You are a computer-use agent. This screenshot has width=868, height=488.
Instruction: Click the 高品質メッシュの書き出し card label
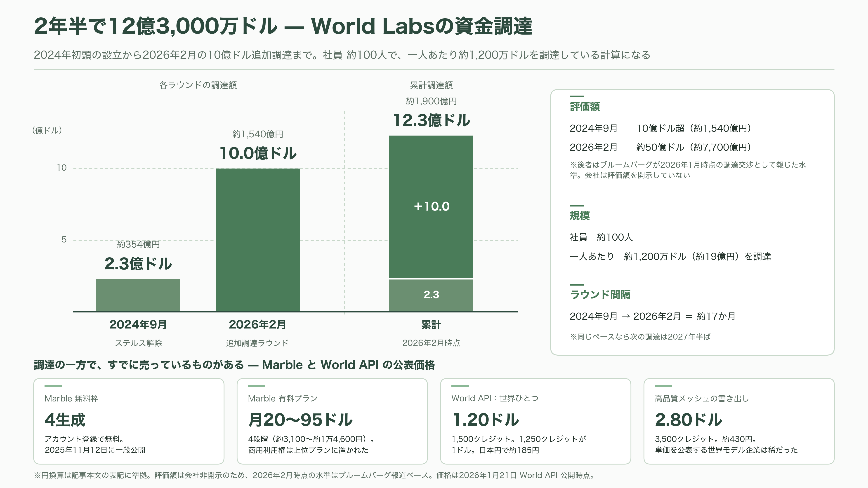tap(702, 399)
